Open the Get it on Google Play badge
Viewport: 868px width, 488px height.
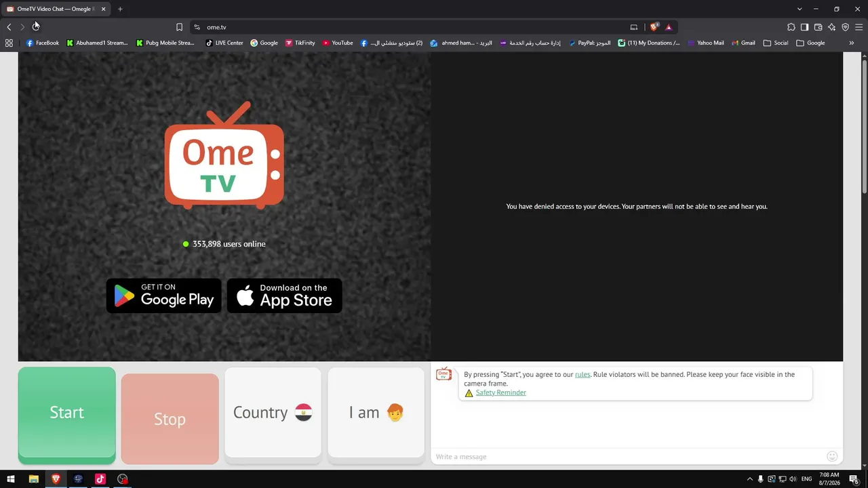point(164,296)
